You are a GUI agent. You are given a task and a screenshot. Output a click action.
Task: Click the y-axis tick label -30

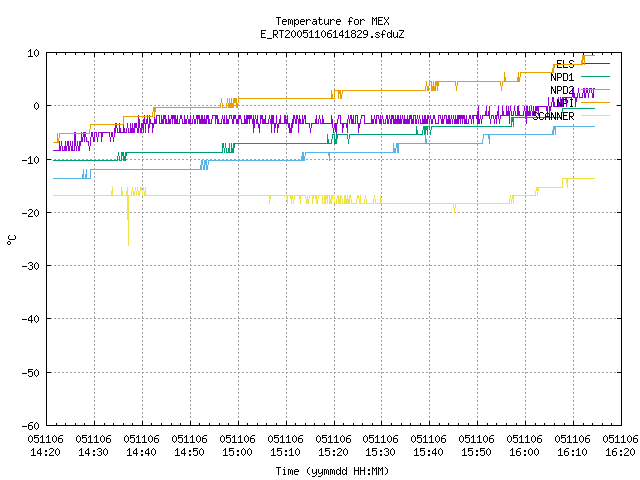(x=31, y=266)
